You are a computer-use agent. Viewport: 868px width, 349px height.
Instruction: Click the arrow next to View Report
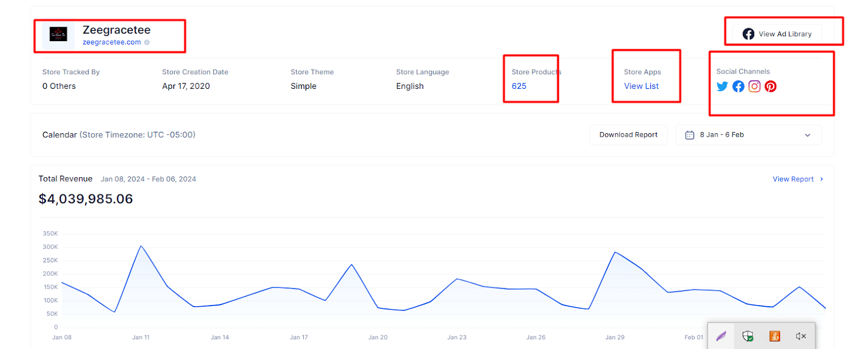[x=822, y=179]
